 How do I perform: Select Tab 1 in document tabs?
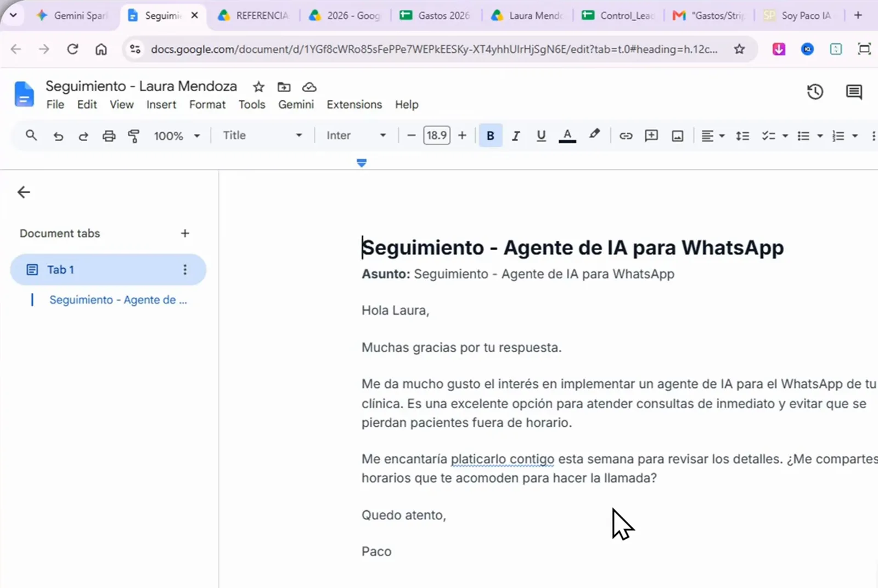pyautogui.click(x=108, y=270)
